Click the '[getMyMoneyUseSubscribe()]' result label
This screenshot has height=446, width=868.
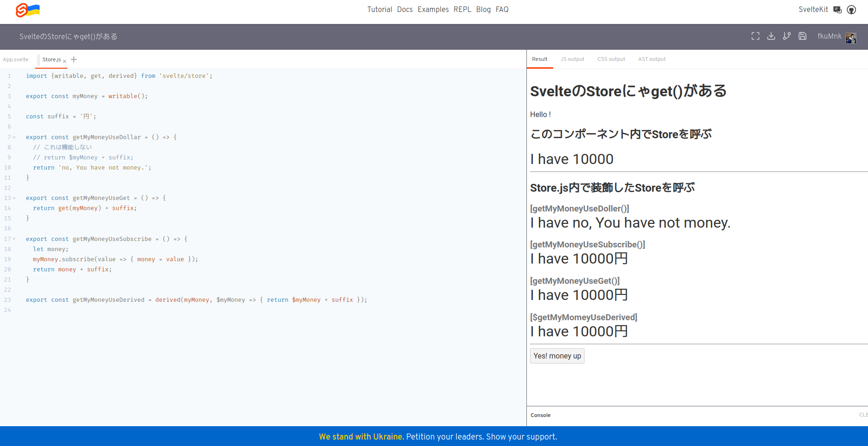tap(587, 245)
